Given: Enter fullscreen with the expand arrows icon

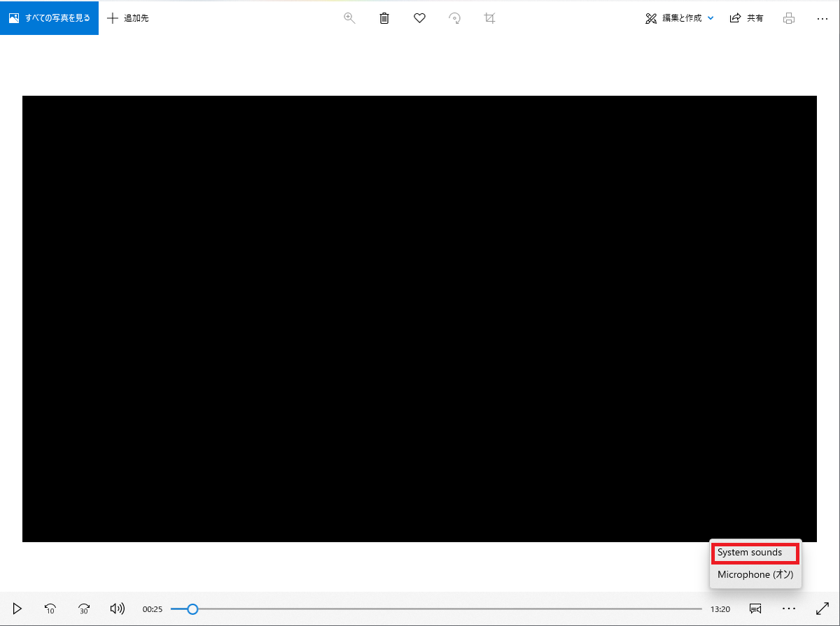Looking at the screenshot, I should [x=822, y=609].
